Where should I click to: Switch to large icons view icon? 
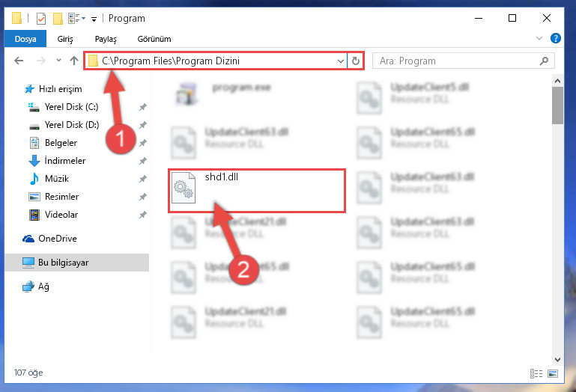[553, 373]
